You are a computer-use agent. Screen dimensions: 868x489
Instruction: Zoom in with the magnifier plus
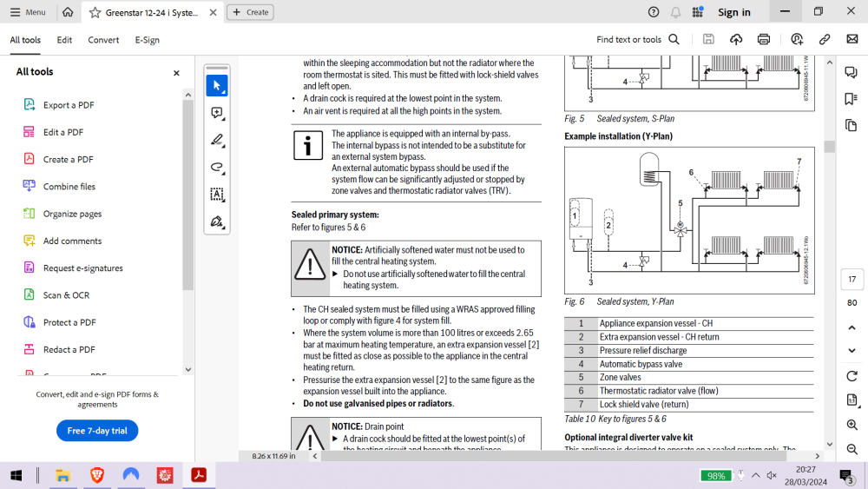(x=852, y=425)
